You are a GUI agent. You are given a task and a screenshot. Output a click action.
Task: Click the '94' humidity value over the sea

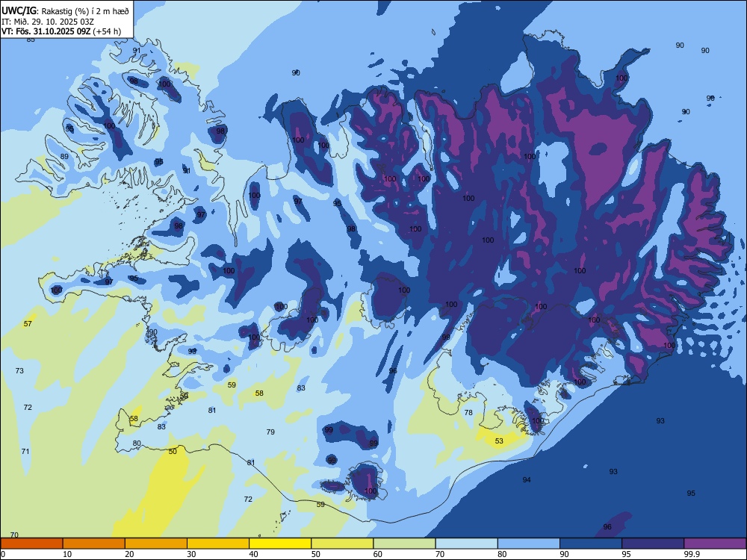pyautogui.click(x=527, y=479)
